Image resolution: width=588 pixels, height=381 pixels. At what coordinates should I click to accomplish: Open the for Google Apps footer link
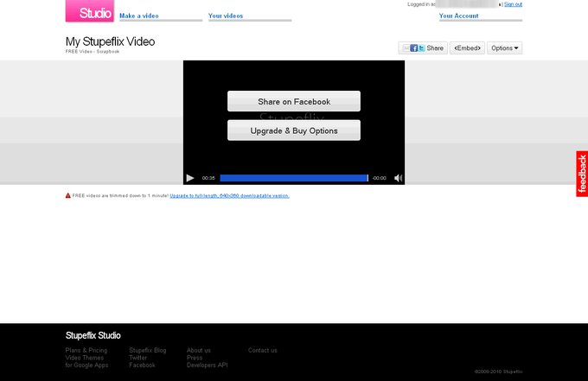click(86, 365)
